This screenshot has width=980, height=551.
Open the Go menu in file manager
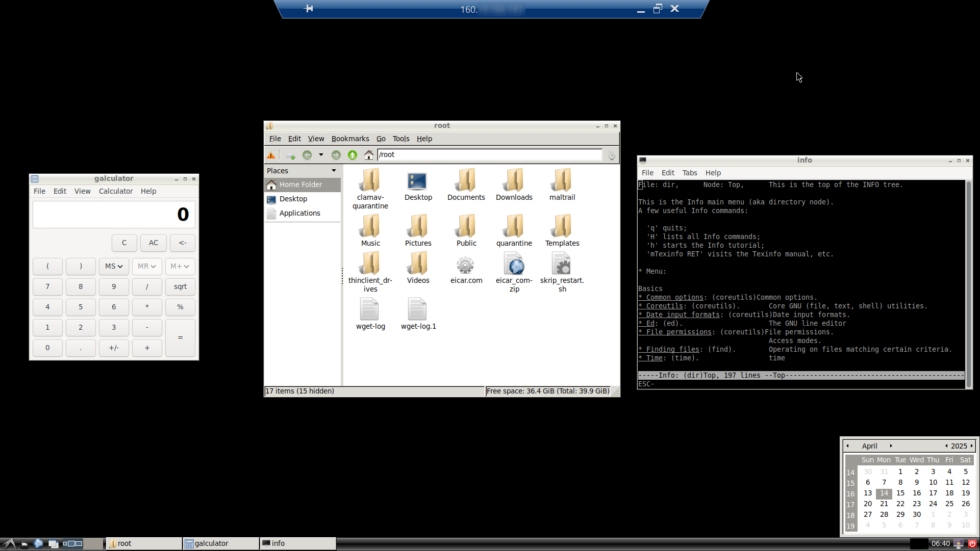point(381,139)
